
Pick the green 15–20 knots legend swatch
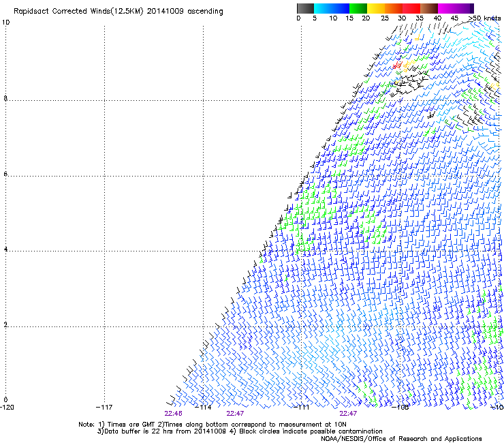pos(358,8)
